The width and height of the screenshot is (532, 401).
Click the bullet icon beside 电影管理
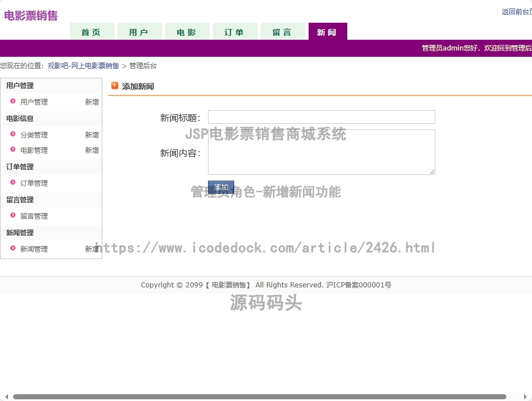(13, 149)
